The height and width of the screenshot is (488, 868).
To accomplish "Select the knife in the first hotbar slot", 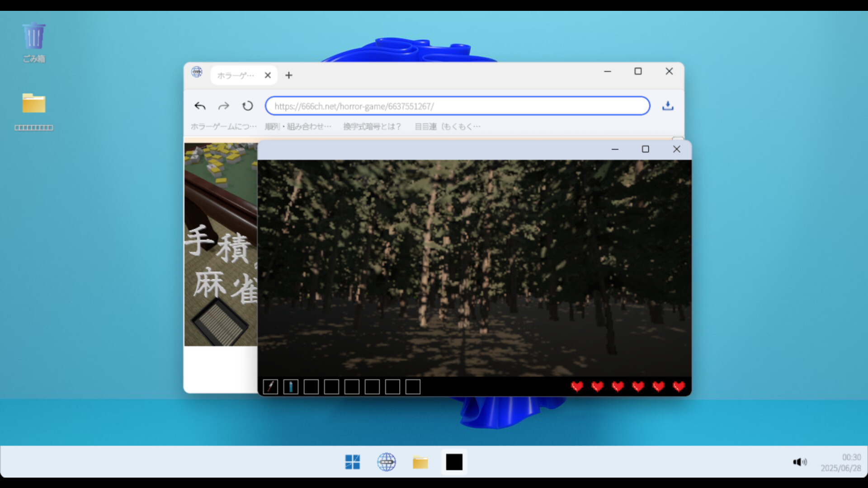I will [270, 387].
